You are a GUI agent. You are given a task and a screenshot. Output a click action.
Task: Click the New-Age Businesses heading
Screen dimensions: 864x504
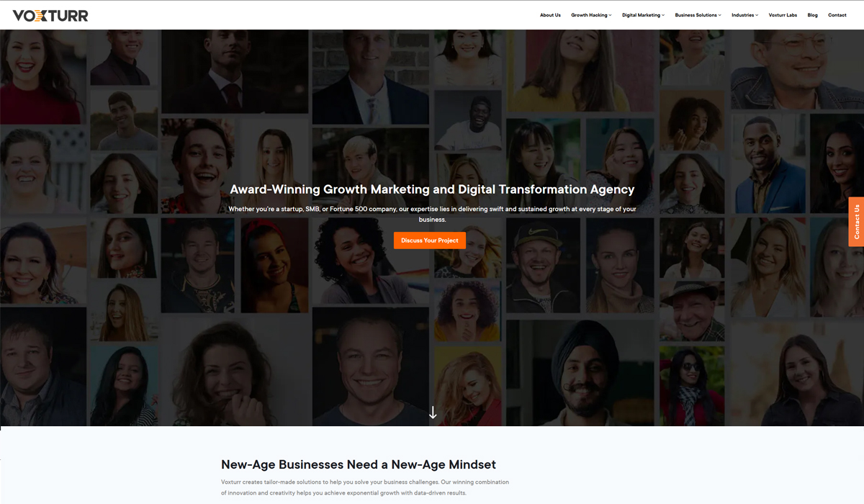(x=359, y=464)
